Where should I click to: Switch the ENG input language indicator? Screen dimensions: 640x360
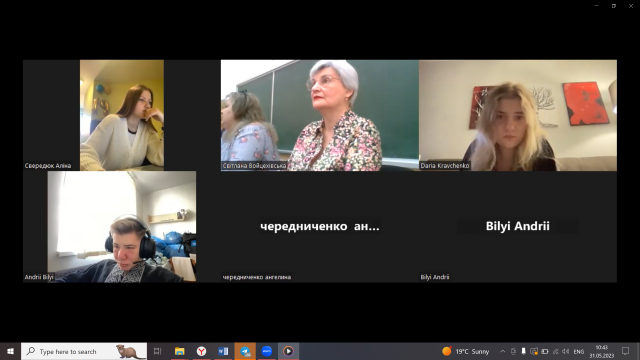[x=579, y=351]
